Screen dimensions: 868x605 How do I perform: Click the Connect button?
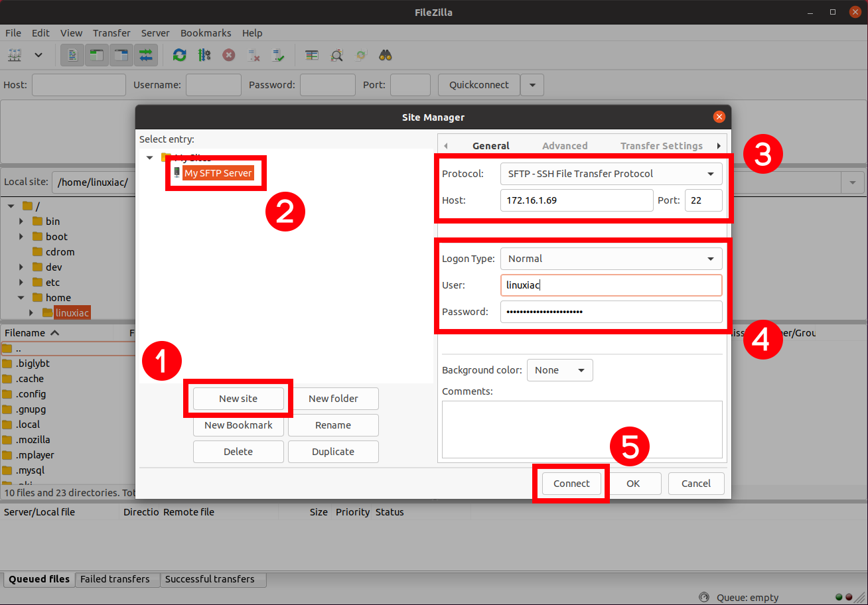coord(571,483)
